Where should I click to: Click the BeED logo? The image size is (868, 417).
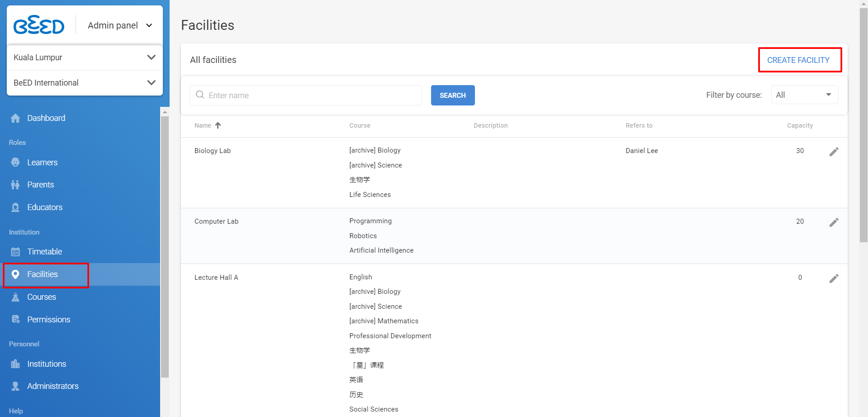point(39,25)
